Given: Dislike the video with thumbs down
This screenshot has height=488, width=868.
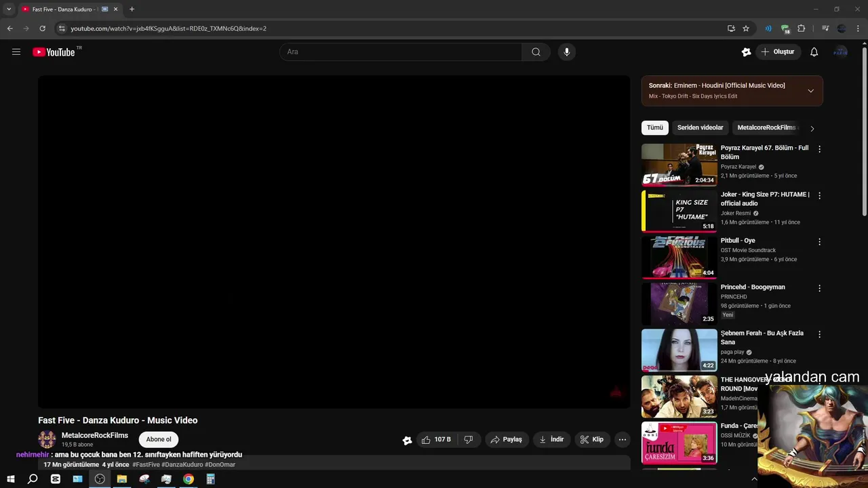Looking at the screenshot, I should tap(469, 439).
